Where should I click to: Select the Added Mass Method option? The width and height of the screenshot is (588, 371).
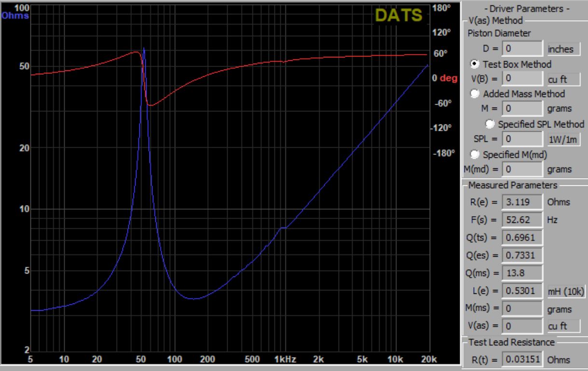click(x=475, y=94)
